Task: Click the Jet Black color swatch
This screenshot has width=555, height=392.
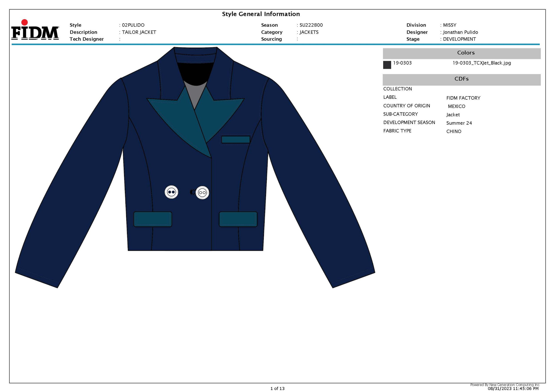Action: (x=387, y=65)
